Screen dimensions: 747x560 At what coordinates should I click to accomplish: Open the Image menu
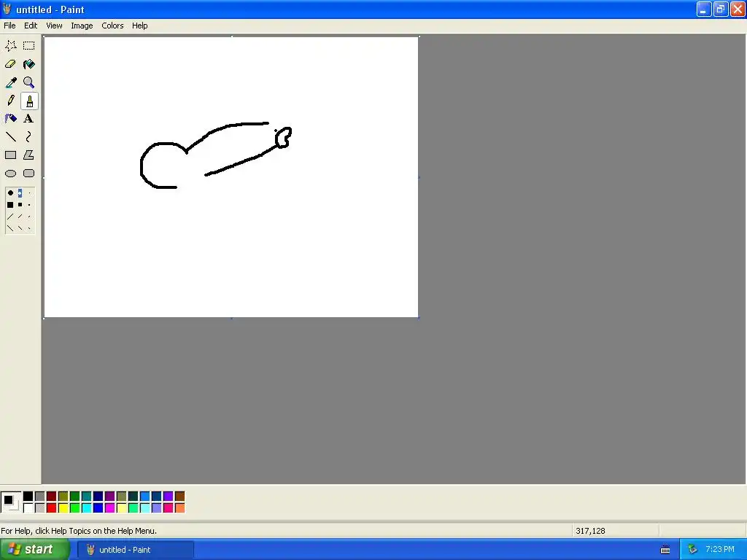[x=82, y=26]
